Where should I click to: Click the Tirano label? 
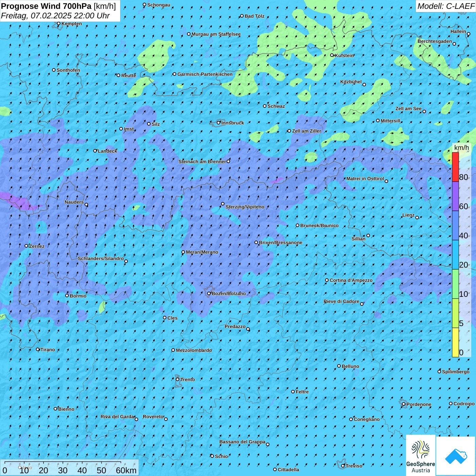point(48,350)
